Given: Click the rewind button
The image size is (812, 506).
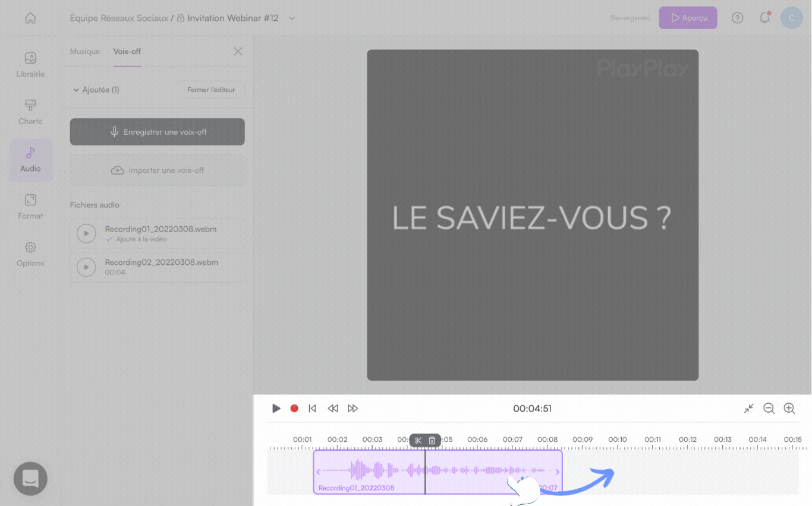Looking at the screenshot, I should pyautogui.click(x=333, y=409).
